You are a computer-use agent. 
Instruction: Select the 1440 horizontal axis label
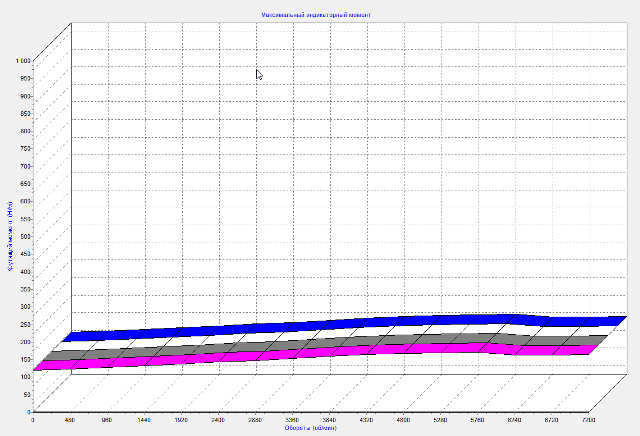click(x=145, y=420)
